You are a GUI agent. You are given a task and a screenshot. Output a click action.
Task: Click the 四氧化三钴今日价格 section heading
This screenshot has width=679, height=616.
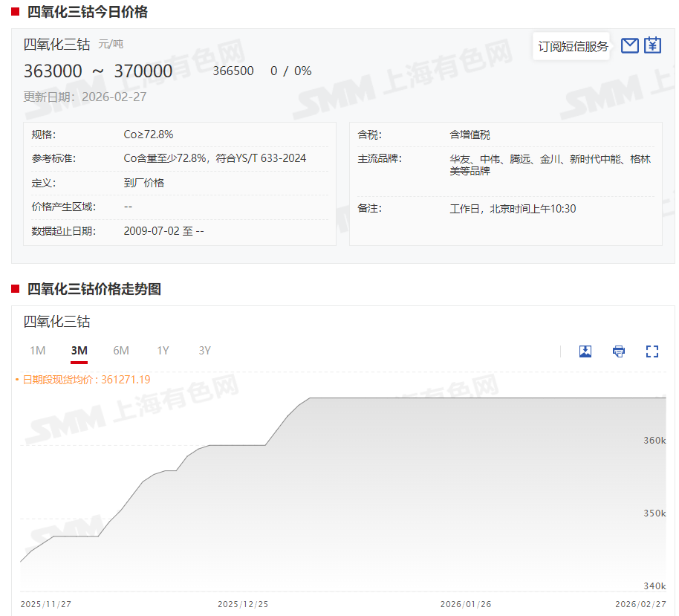click(87, 12)
